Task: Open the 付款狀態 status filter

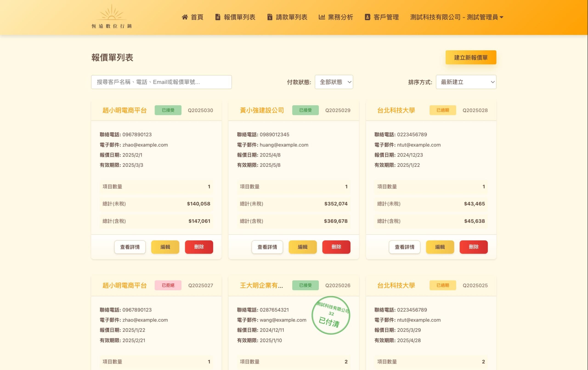Action: [334, 82]
